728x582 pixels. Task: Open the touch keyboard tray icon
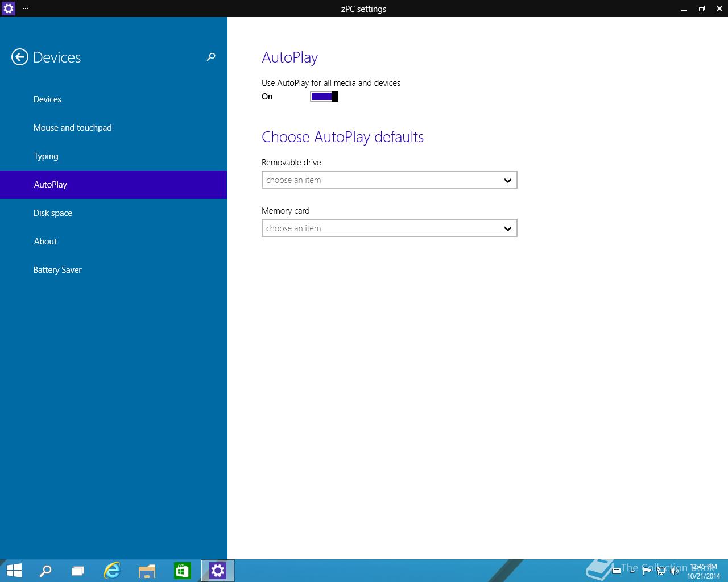click(x=616, y=571)
